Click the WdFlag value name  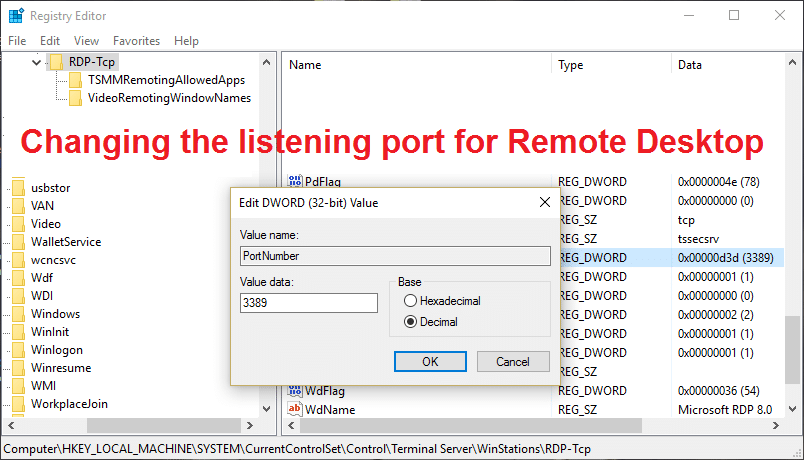pyautogui.click(x=325, y=391)
